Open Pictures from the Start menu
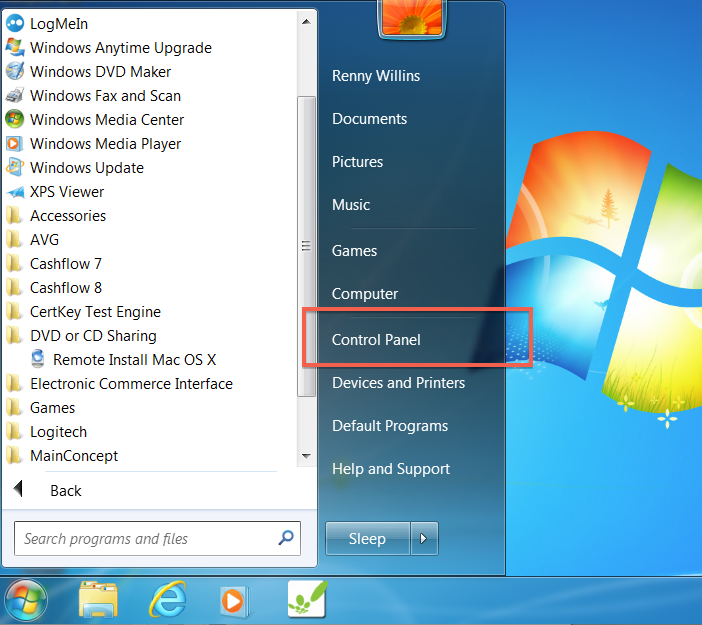Image resolution: width=702 pixels, height=625 pixels. tap(357, 162)
